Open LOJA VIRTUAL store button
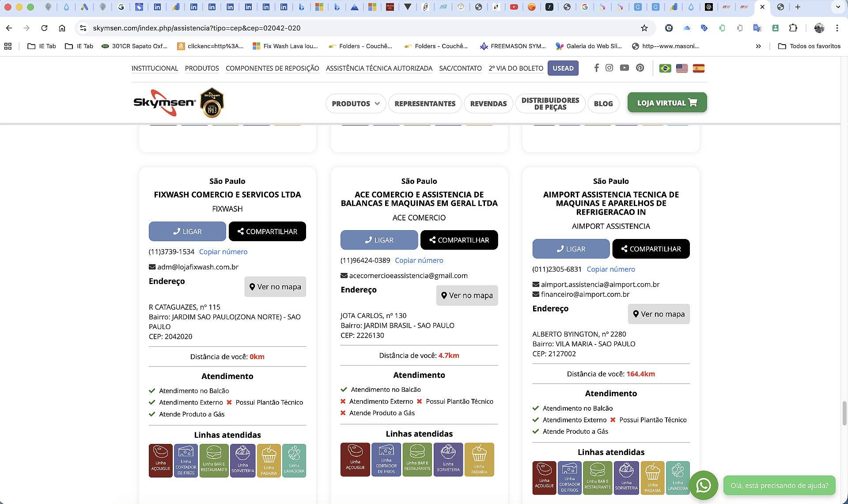 (667, 102)
